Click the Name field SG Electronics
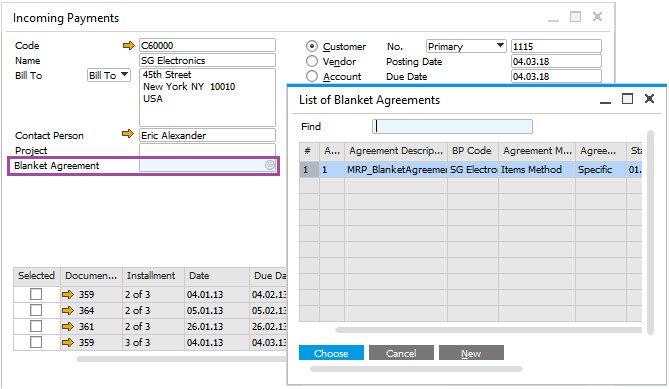The width and height of the screenshot is (669, 389). click(207, 60)
